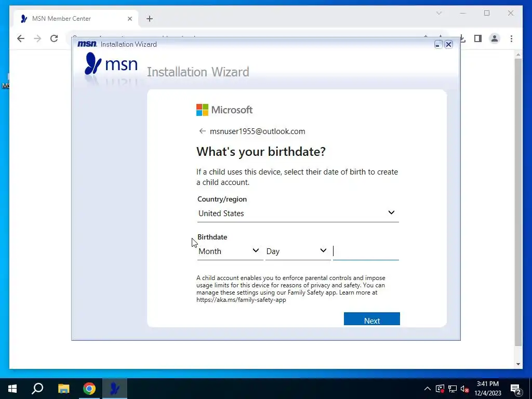Reload the page in Chrome
The height and width of the screenshot is (399, 532).
[54, 38]
